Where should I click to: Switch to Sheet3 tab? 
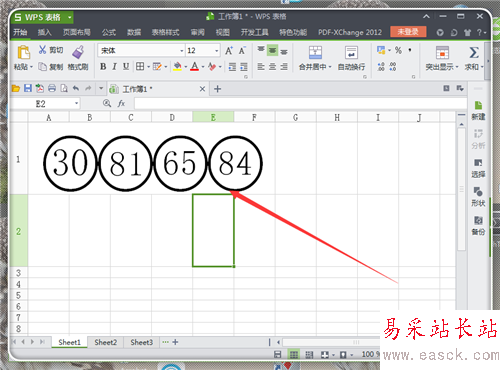(x=142, y=342)
